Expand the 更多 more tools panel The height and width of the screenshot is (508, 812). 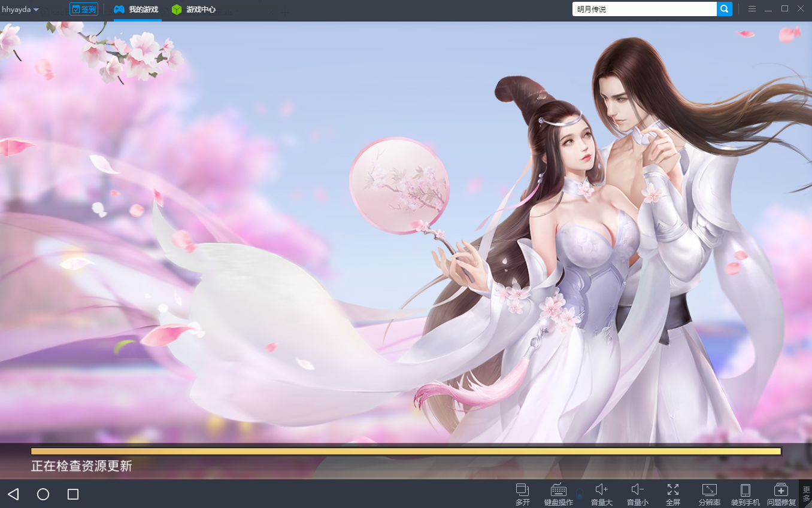click(806, 494)
